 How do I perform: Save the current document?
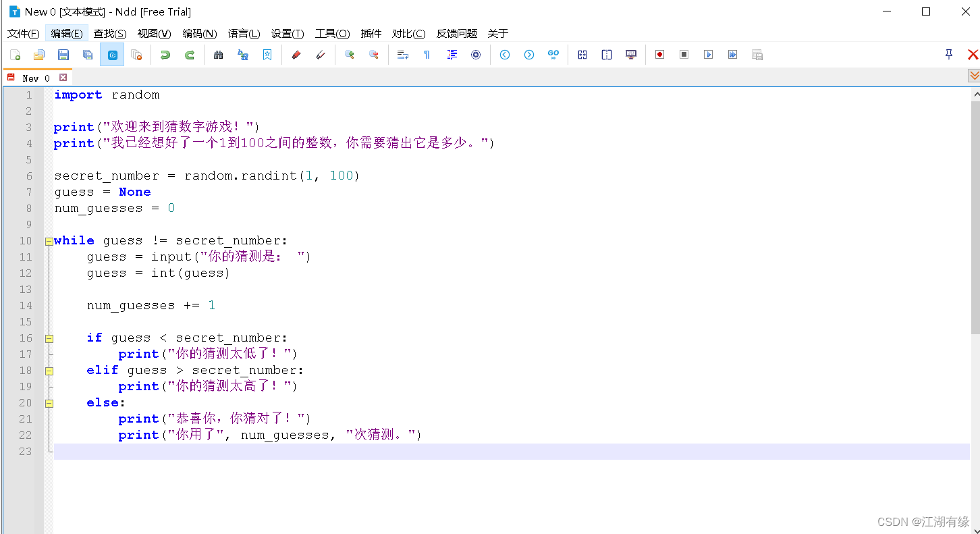[x=63, y=55]
